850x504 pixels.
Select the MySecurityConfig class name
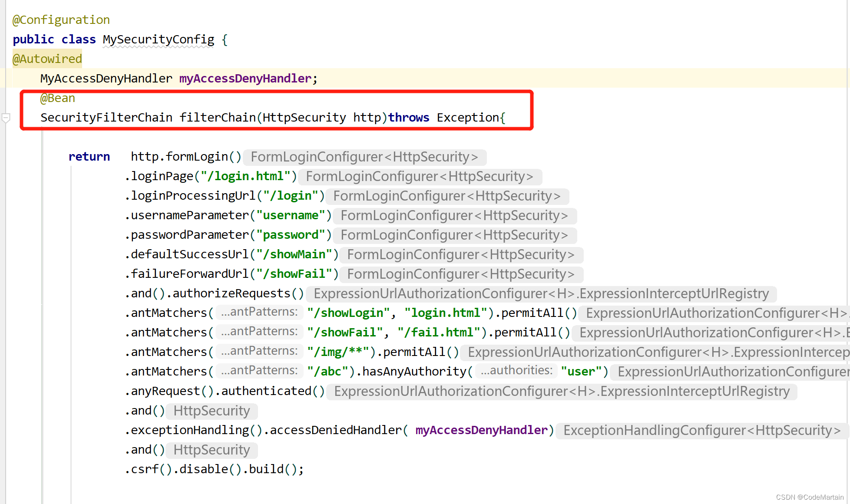coord(159,40)
